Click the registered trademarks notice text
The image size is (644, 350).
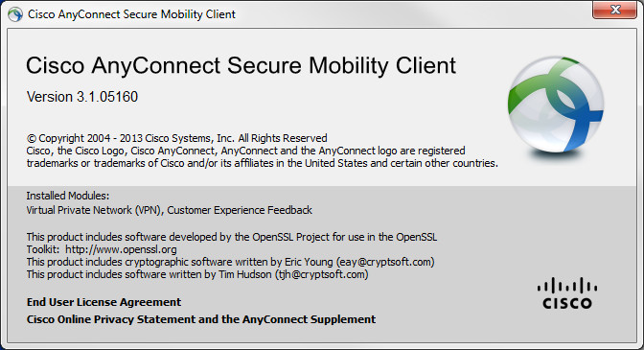262,157
